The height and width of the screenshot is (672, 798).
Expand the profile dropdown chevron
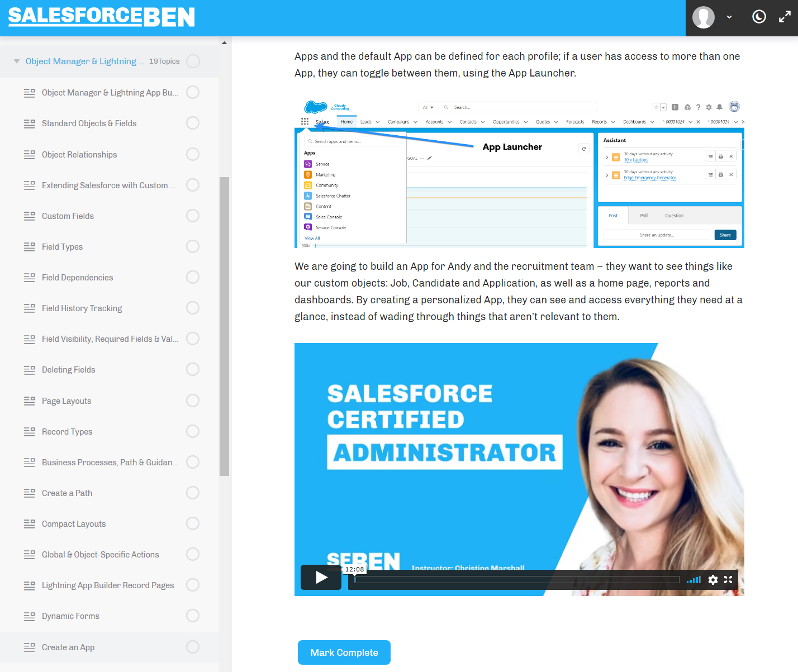click(729, 17)
